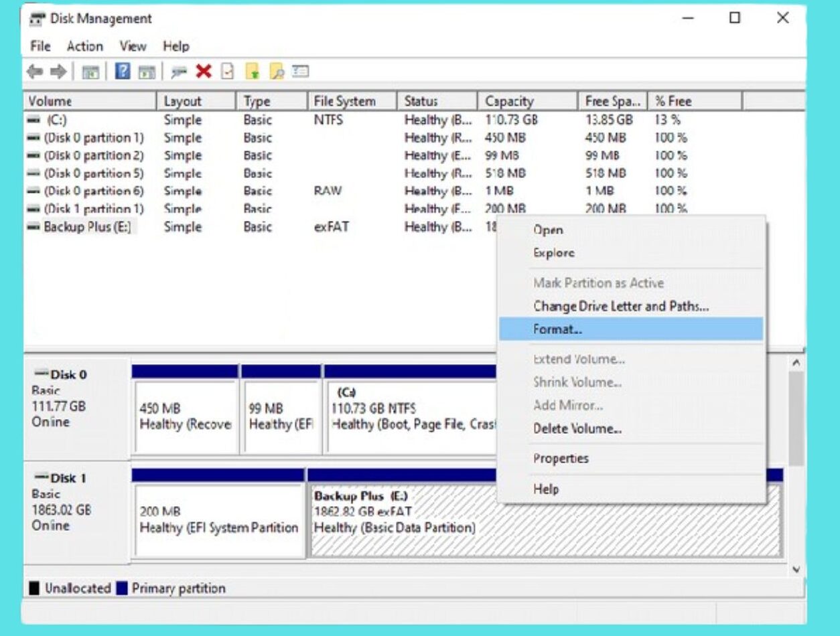Click the blue Help question-mark icon
Viewport: 840px width, 636px height.
click(x=123, y=72)
